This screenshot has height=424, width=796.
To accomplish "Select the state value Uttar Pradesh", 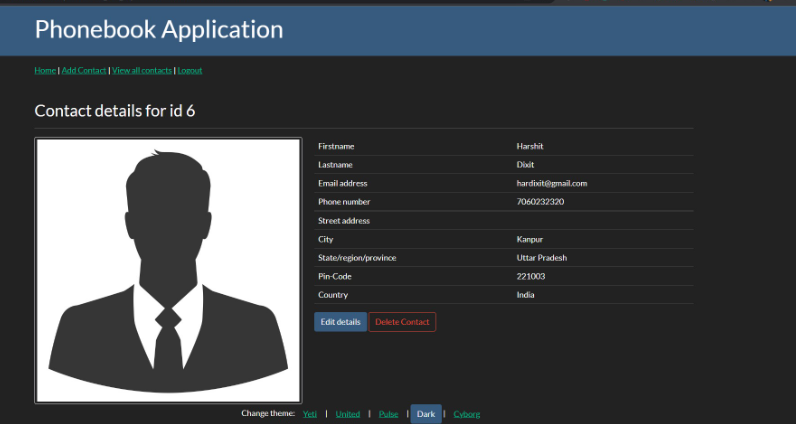I will (542, 257).
